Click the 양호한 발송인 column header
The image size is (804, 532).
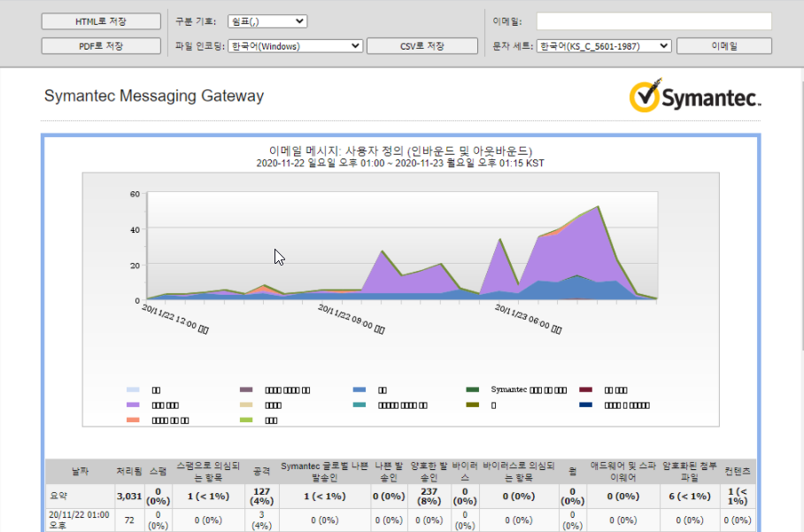pyautogui.click(x=429, y=472)
